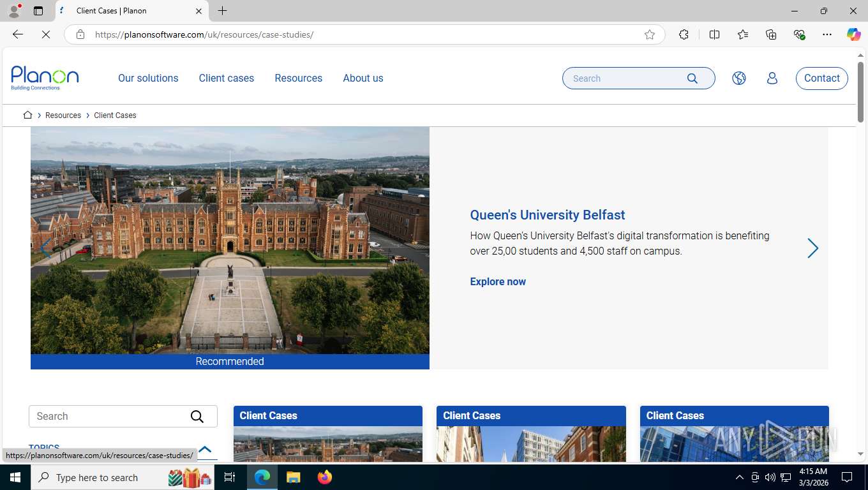Open File Explorer from taskbar
The height and width of the screenshot is (490, 868).
point(293,477)
